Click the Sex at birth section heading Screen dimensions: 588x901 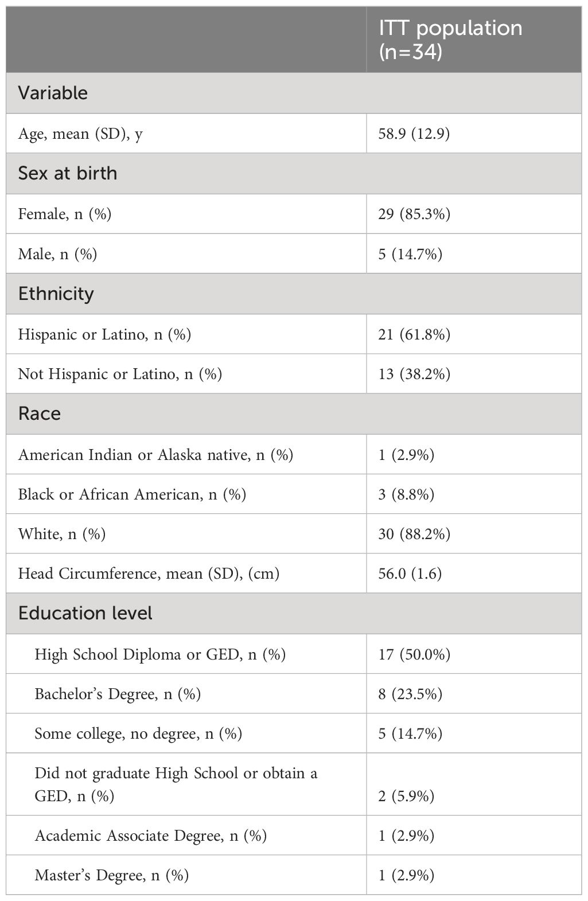68,173
